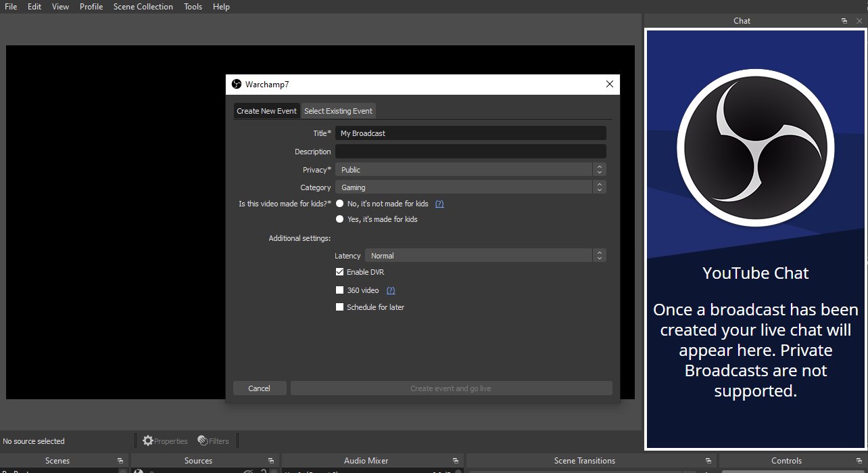Open the Category dropdown set to Gaming
Image resolution: width=868 pixels, height=473 pixels.
[x=471, y=187]
